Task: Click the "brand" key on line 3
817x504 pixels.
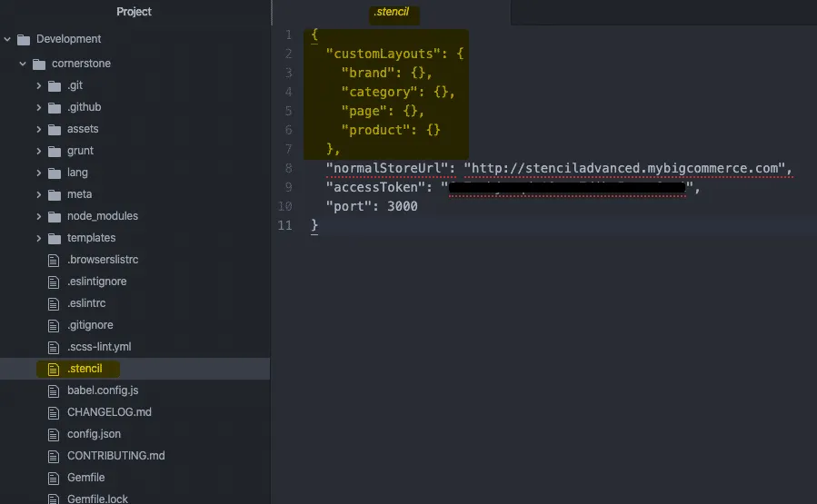Action: pos(368,73)
